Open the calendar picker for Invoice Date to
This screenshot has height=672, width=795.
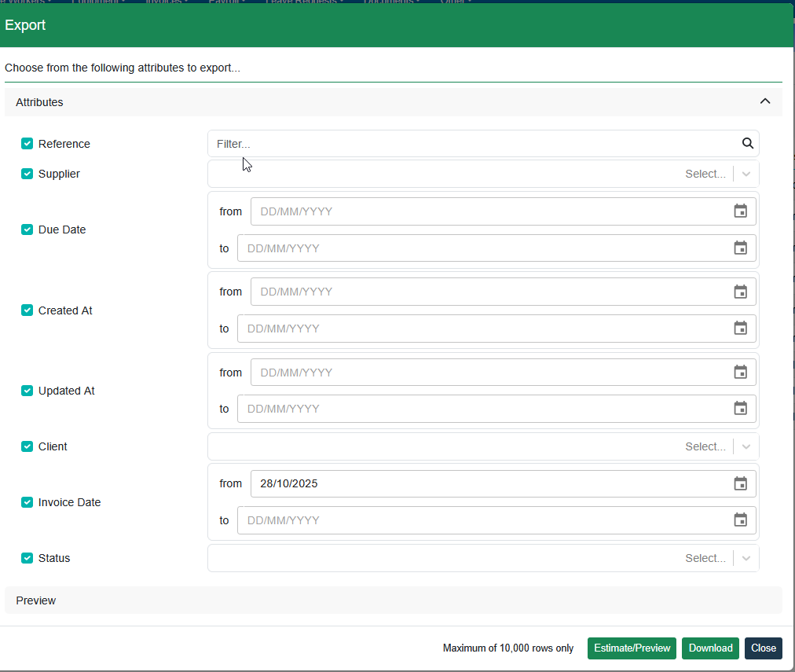(740, 520)
